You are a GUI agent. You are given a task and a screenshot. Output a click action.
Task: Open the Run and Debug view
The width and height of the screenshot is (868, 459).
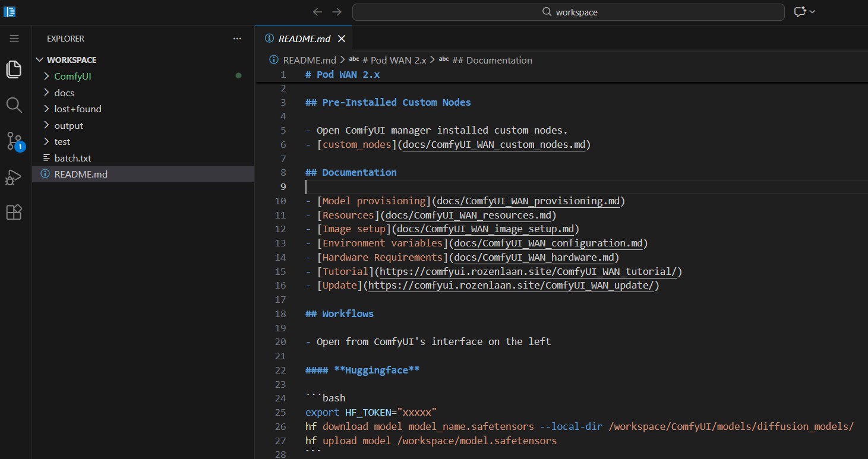pos(14,178)
